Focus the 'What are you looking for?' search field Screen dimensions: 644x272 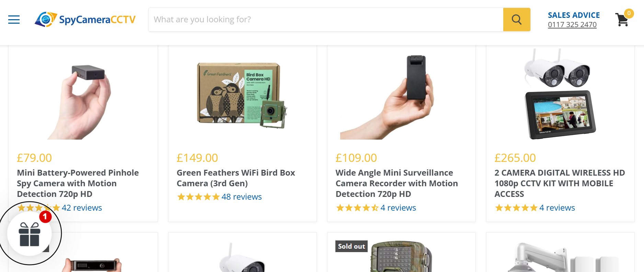coord(326,20)
